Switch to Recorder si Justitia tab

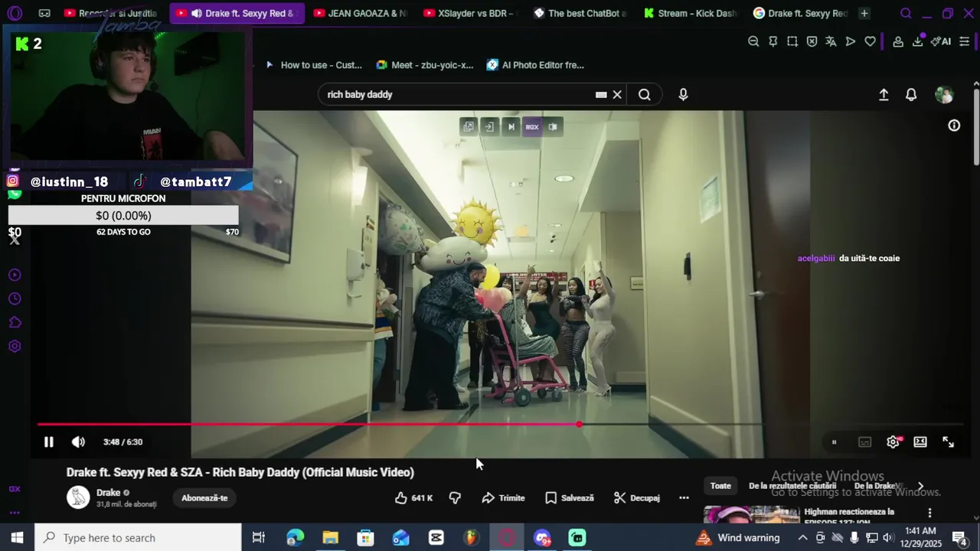[111, 13]
